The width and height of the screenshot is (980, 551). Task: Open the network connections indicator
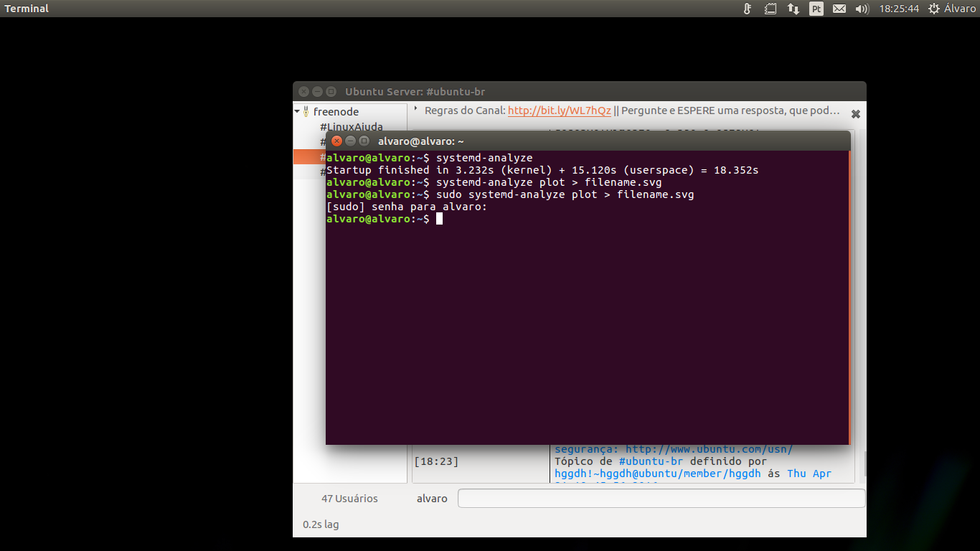click(793, 9)
